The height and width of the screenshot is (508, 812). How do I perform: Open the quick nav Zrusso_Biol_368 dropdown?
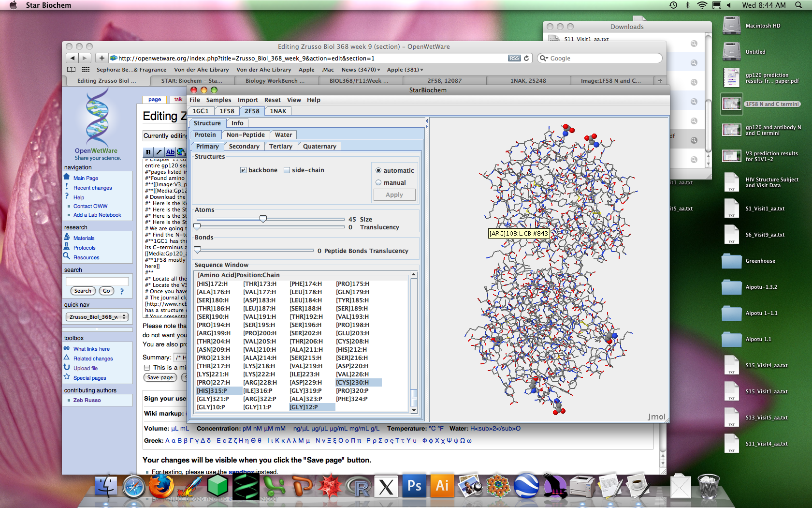[97, 317]
